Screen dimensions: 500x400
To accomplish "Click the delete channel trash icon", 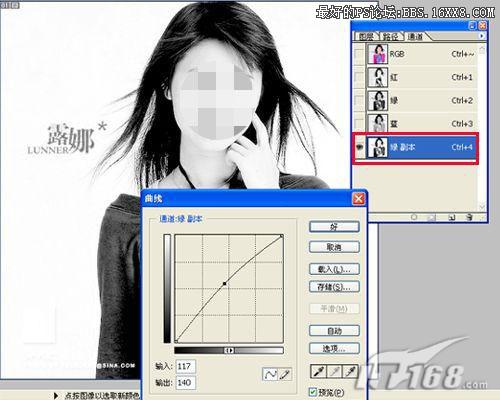I will pos(469,217).
